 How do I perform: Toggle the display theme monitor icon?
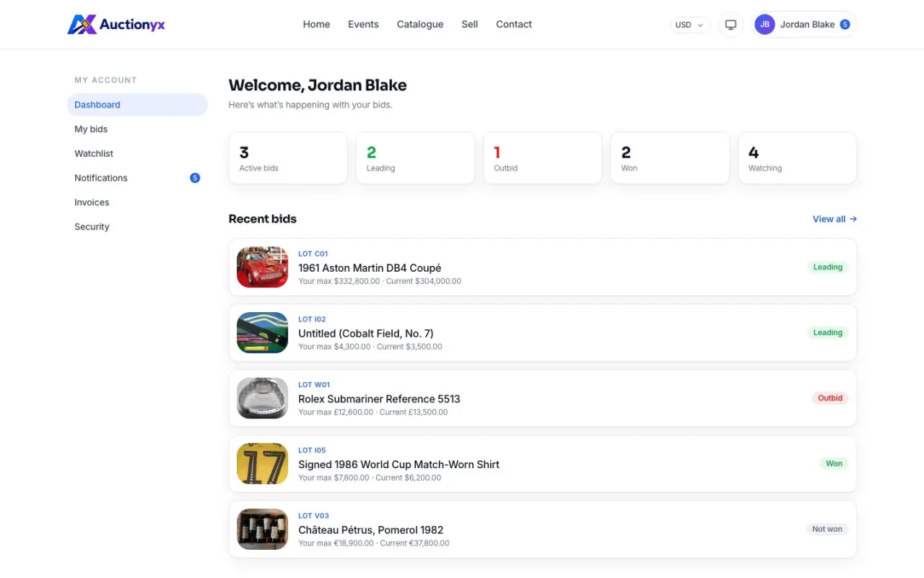(x=731, y=25)
